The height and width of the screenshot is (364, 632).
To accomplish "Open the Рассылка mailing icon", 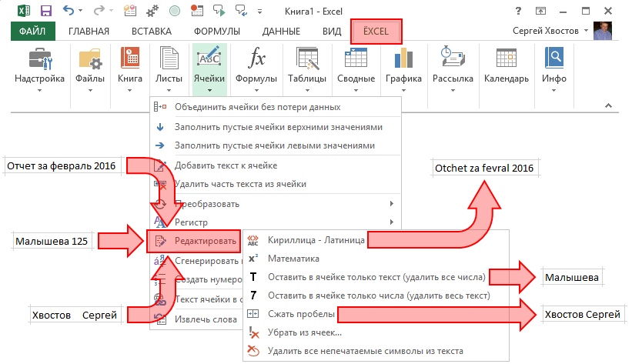I will [453, 58].
